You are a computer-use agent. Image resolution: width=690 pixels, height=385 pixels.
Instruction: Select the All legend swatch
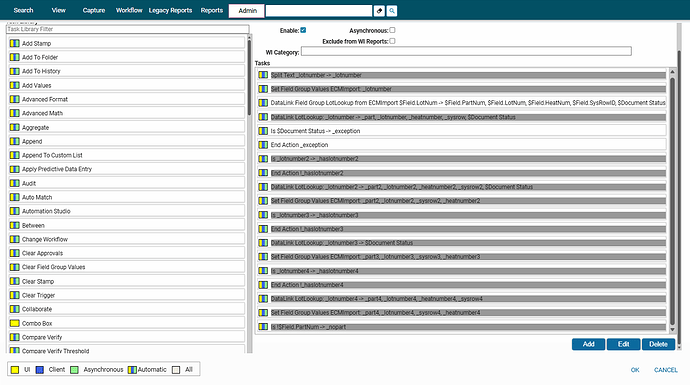tap(176, 370)
